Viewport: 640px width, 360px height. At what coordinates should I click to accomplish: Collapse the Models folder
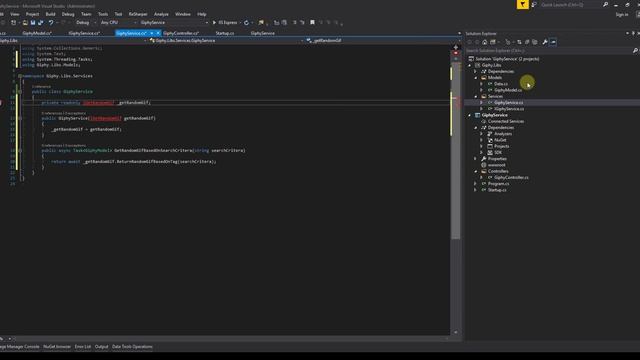pyautogui.click(x=476, y=78)
